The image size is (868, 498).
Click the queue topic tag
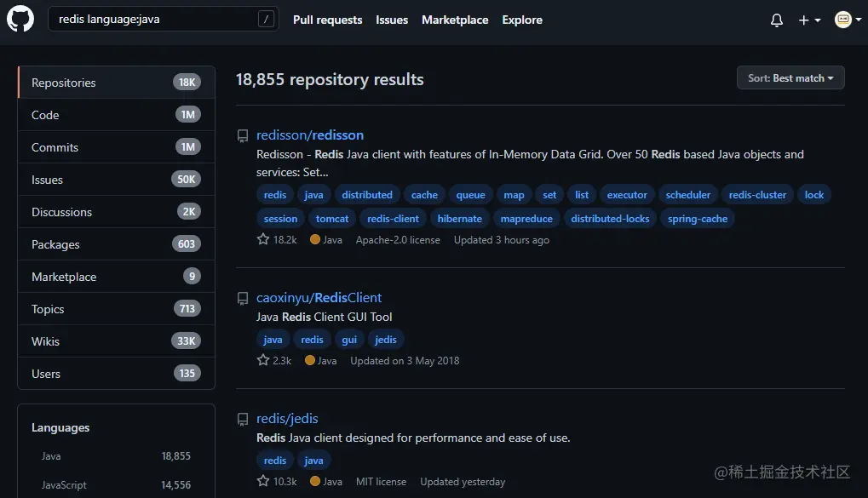tap(470, 195)
